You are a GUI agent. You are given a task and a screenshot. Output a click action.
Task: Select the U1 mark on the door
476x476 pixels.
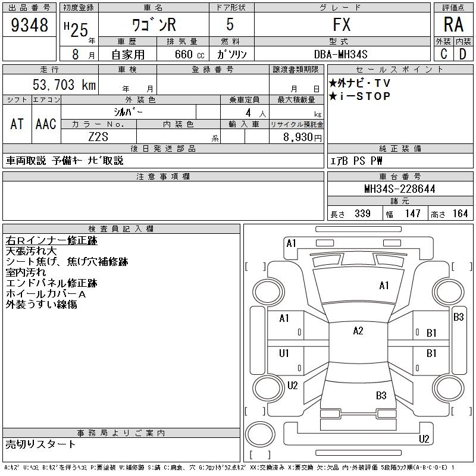[284, 353]
